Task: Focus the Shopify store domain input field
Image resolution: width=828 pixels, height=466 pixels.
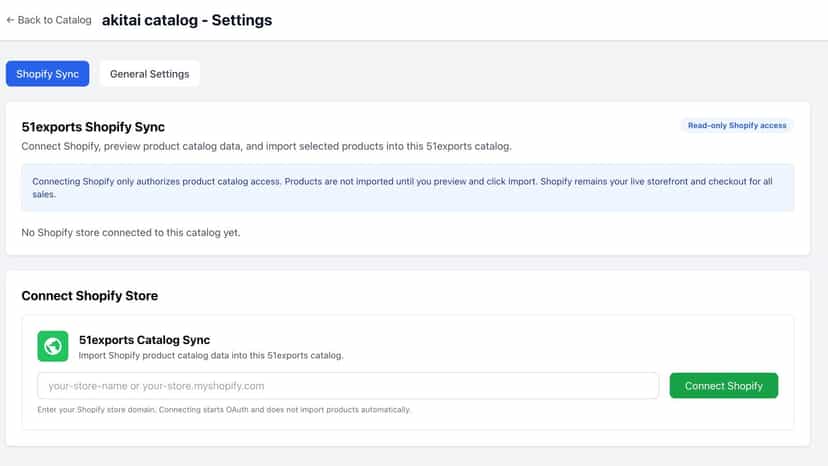Action: pyautogui.click(x=348, y=386)
